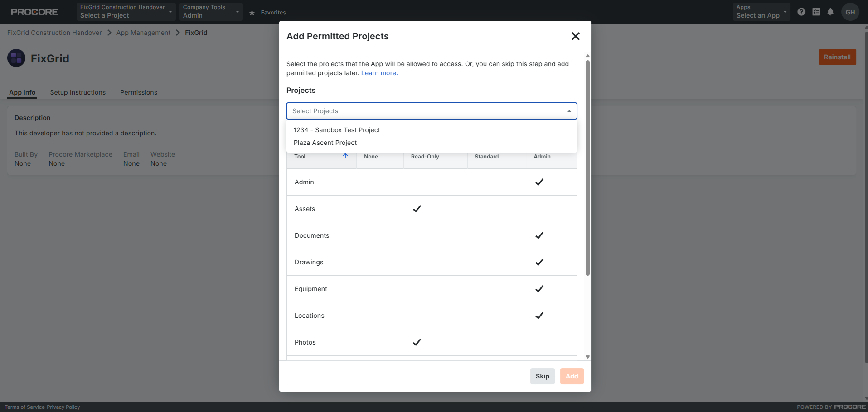The width and height of the screenshot is (868, 412).
Task: Open Privacy Policy link
Action: pyautogui.click(x=63, y=407)
